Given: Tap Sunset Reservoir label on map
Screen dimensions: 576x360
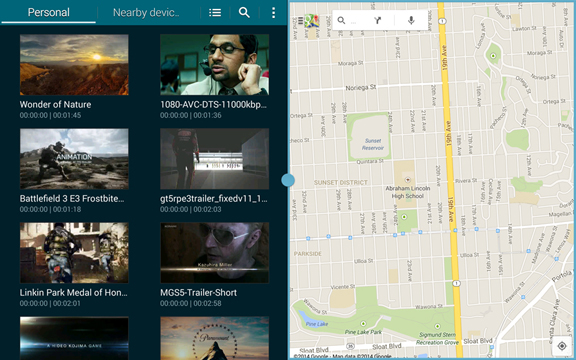Looking at the screenshot, I should (x=373, y=144).
